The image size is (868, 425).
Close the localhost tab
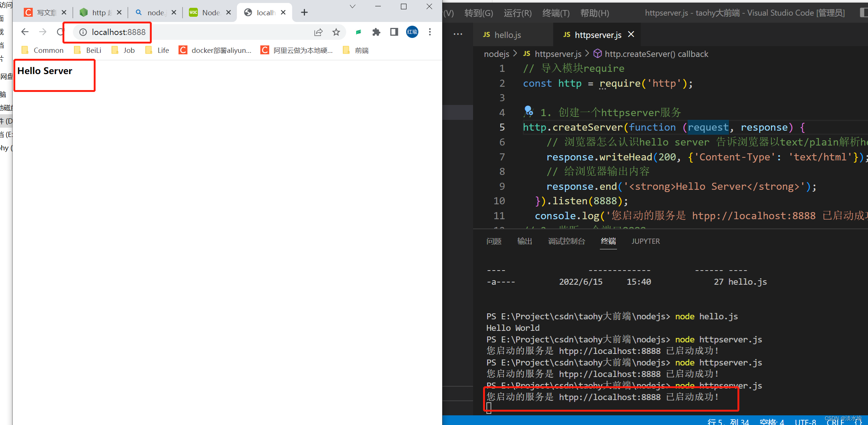[283, 12]
